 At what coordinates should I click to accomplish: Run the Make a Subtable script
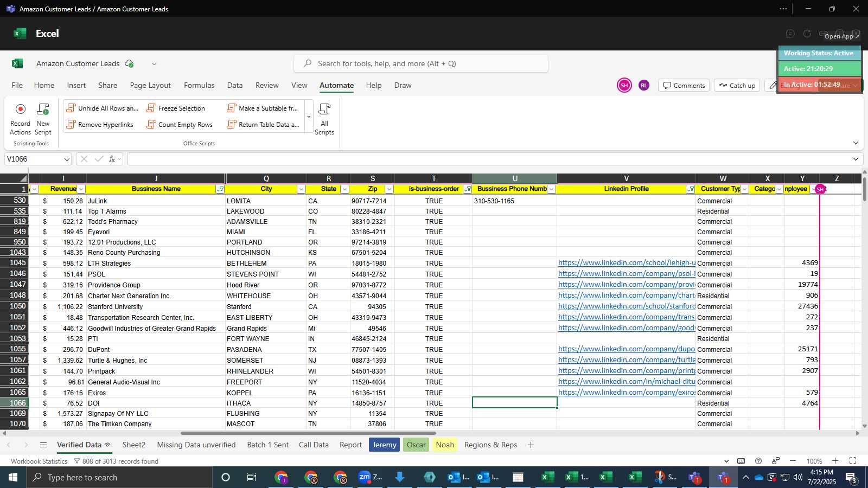(x=263, y=108)
